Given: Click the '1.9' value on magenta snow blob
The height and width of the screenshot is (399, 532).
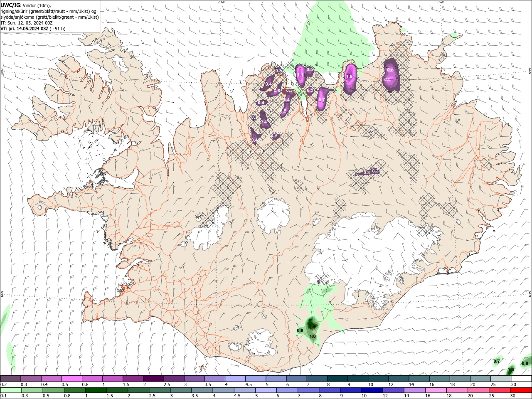Looking at the screenshot, I should 349,77.
